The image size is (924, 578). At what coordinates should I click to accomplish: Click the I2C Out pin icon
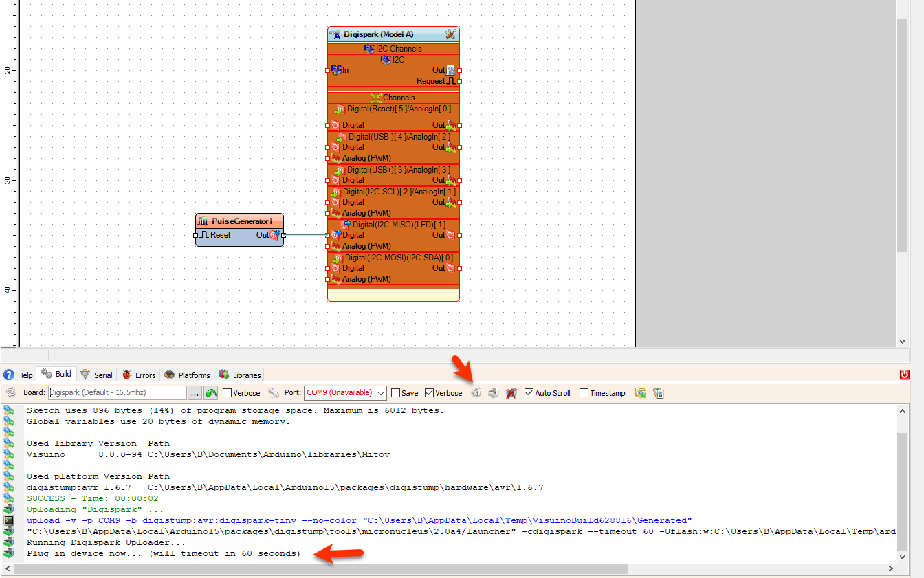[x=451, y=70]
